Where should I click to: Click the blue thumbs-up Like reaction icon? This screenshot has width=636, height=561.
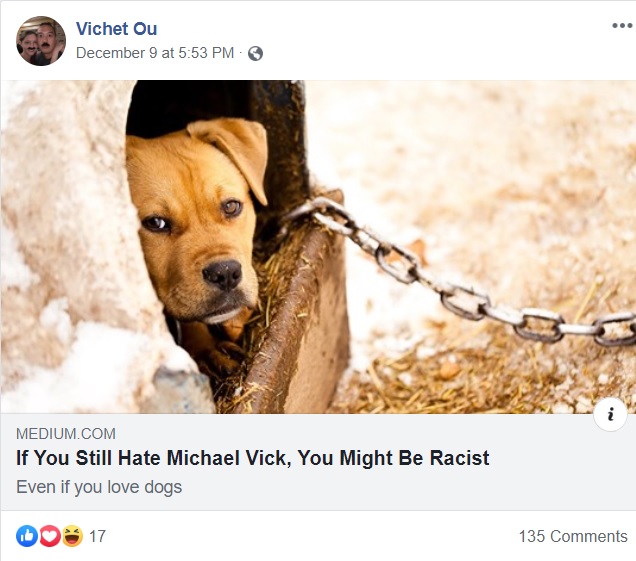click(27, 536)
